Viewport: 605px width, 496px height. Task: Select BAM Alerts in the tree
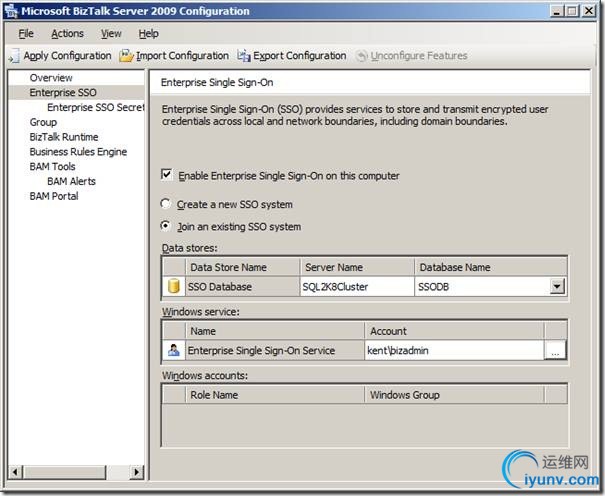tap(71, 181)
